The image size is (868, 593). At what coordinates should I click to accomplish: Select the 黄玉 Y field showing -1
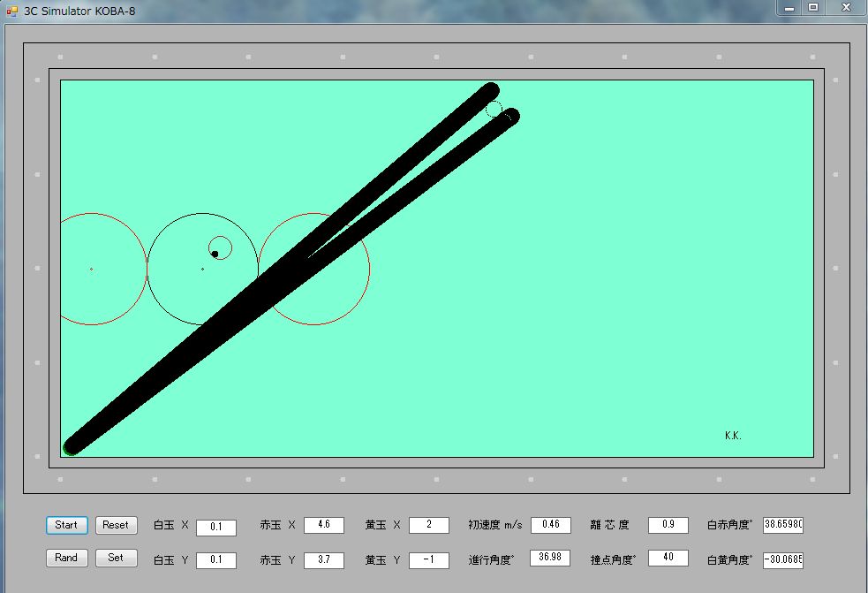(429, 560)
